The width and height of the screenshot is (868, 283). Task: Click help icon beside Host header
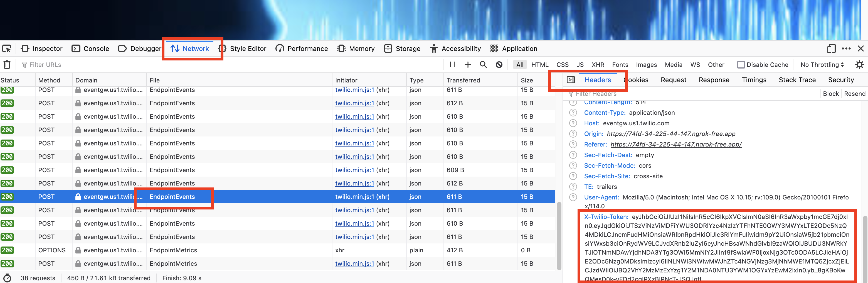tap(573, 123)
